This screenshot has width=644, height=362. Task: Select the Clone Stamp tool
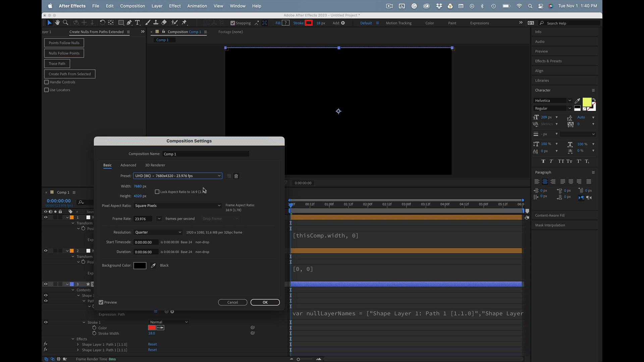(x=156, y=22)
